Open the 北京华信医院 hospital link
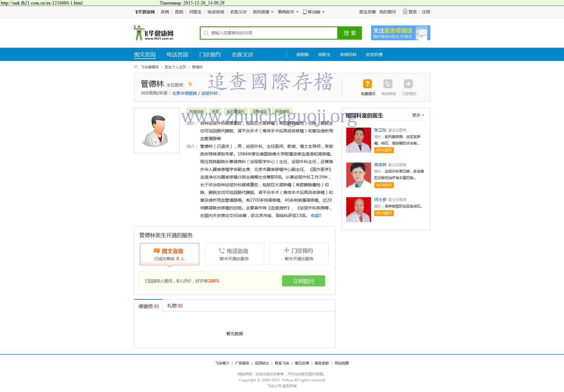 pyautogui.click(x=184, y=93)
